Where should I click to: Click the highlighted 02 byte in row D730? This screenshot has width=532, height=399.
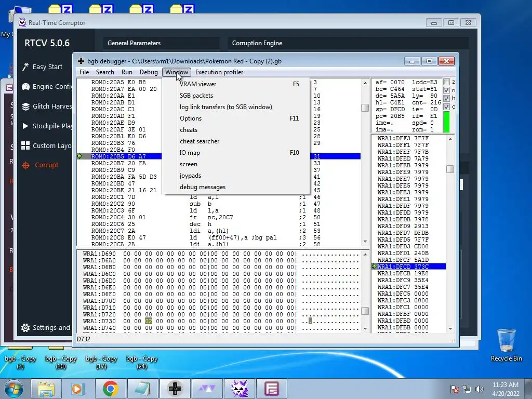click(x=149, y=321)
